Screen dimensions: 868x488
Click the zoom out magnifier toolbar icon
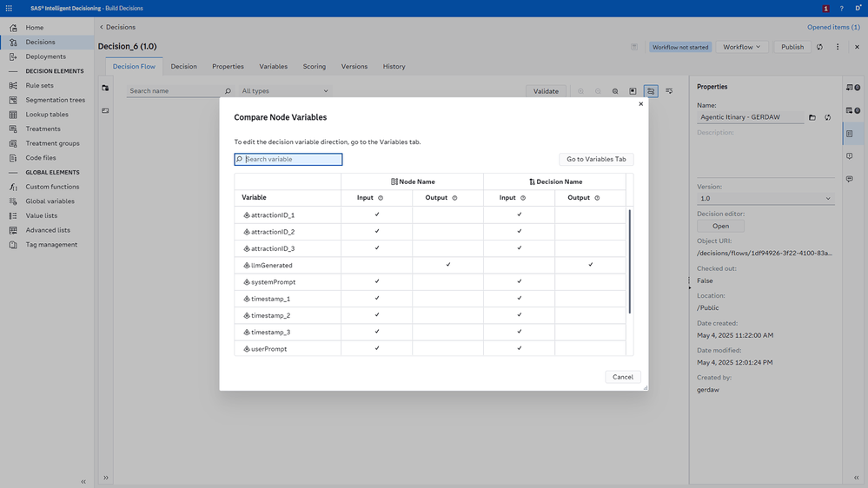pos(598,91)
